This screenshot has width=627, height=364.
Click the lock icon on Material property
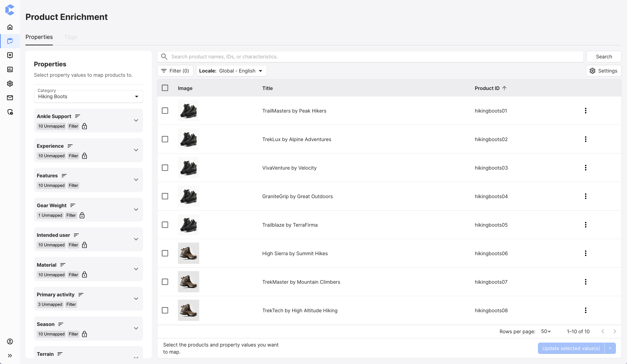pyautogui.click(x=84, y=274)
